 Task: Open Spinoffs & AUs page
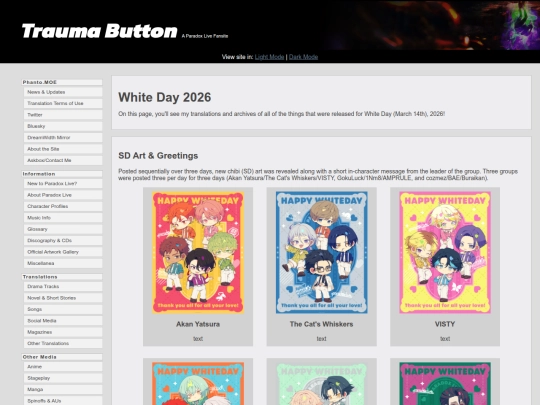pos(63,401)
